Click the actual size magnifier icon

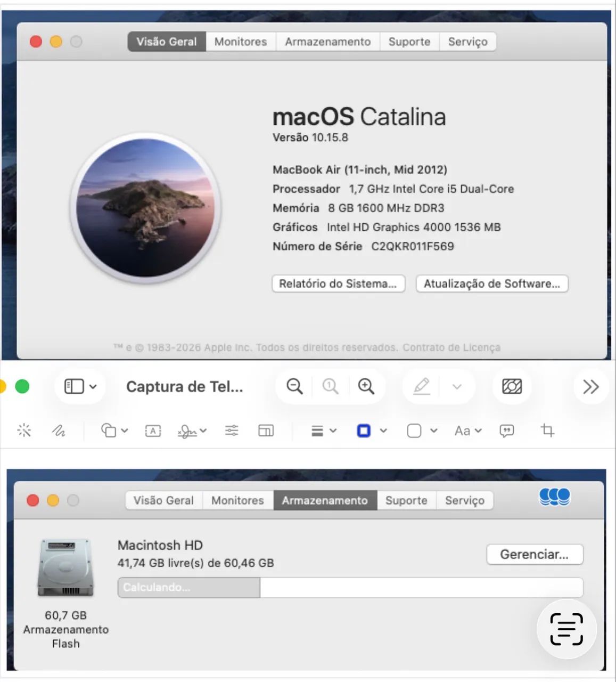tap(330, 386)
